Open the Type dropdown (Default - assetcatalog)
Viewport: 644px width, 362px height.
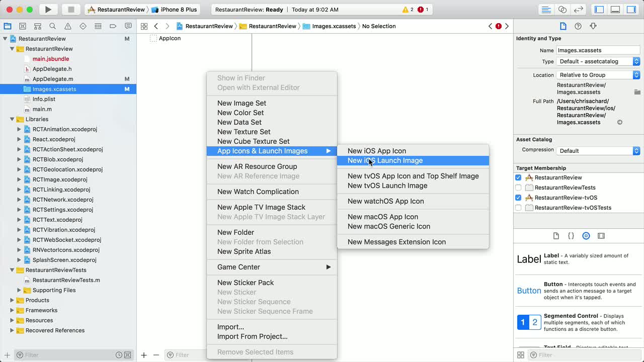598,61
